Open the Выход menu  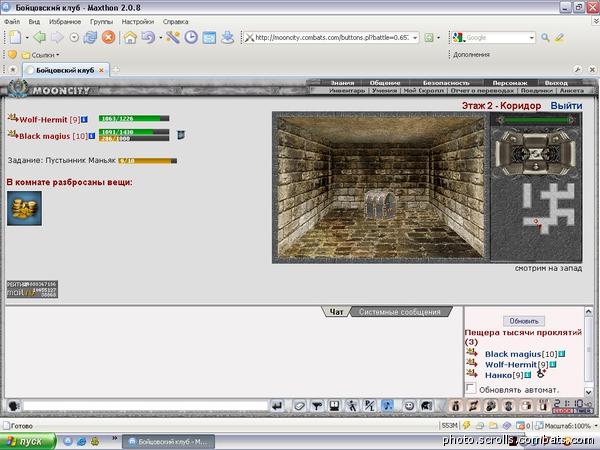tap(556, 83)
